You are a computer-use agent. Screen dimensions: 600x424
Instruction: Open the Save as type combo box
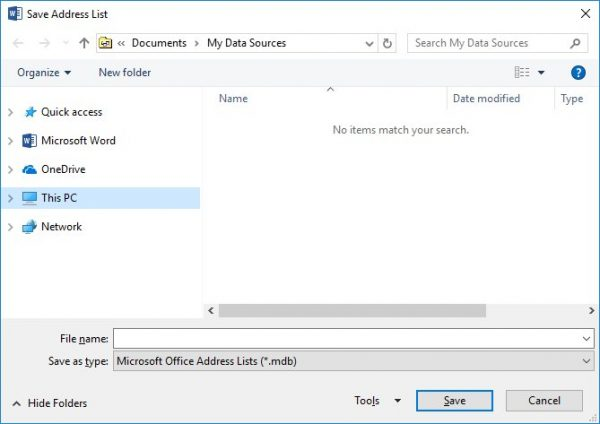[x=354, y=361]
